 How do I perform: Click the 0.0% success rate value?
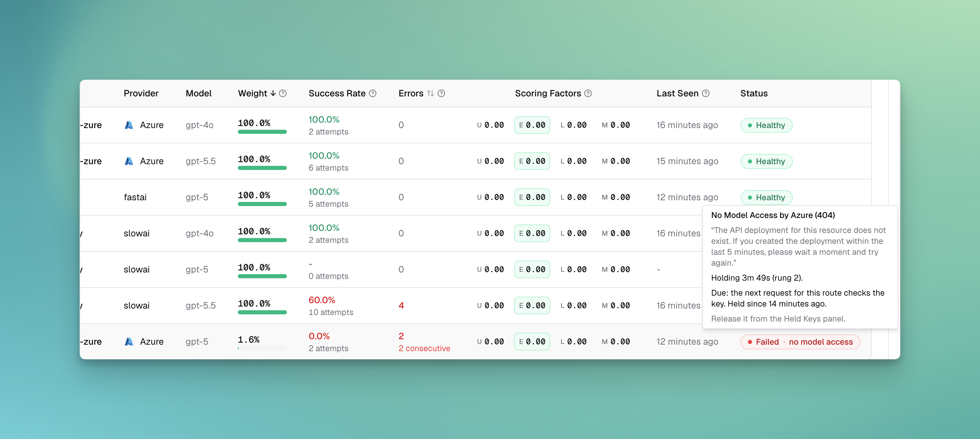[319, 336]
